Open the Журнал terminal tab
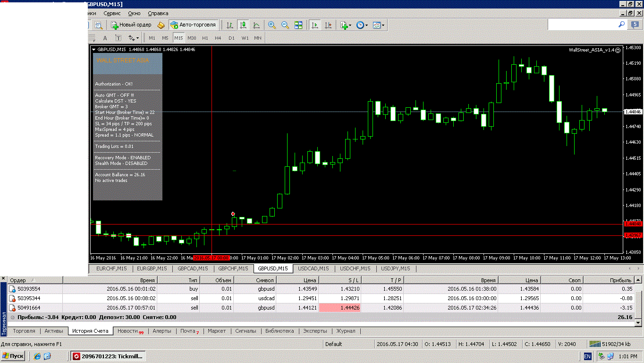This screenshot has height=363, width=644. (346, 331)
